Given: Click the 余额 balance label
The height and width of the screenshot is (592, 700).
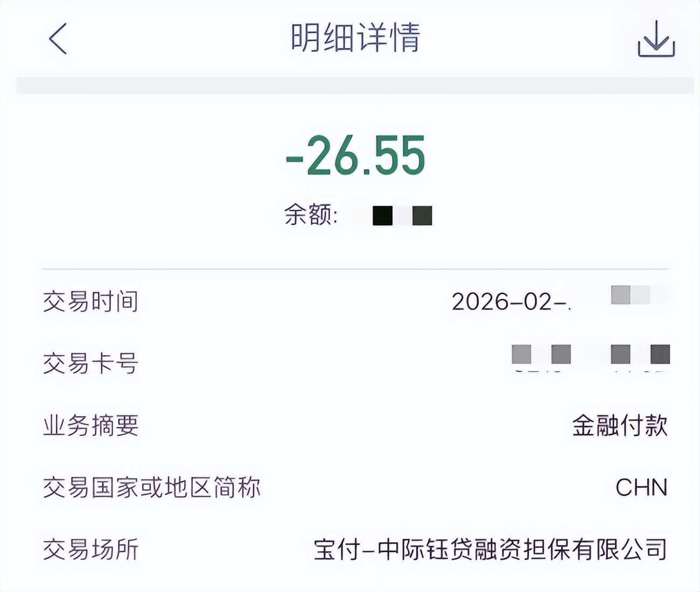Looking at the screenshot, I should (x=307, y=215).
